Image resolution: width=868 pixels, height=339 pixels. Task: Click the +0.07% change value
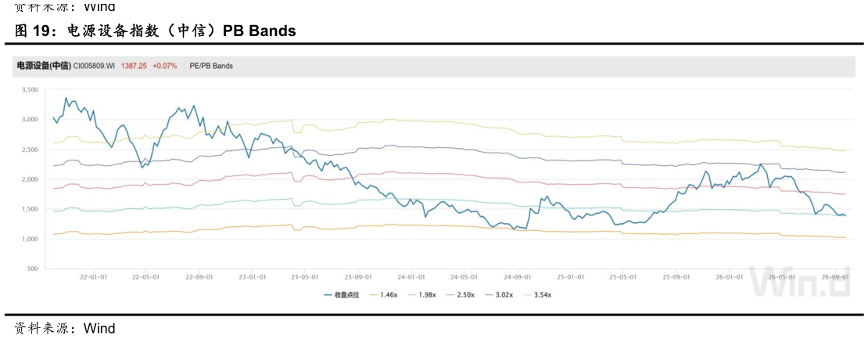click(x=165, y=66)
